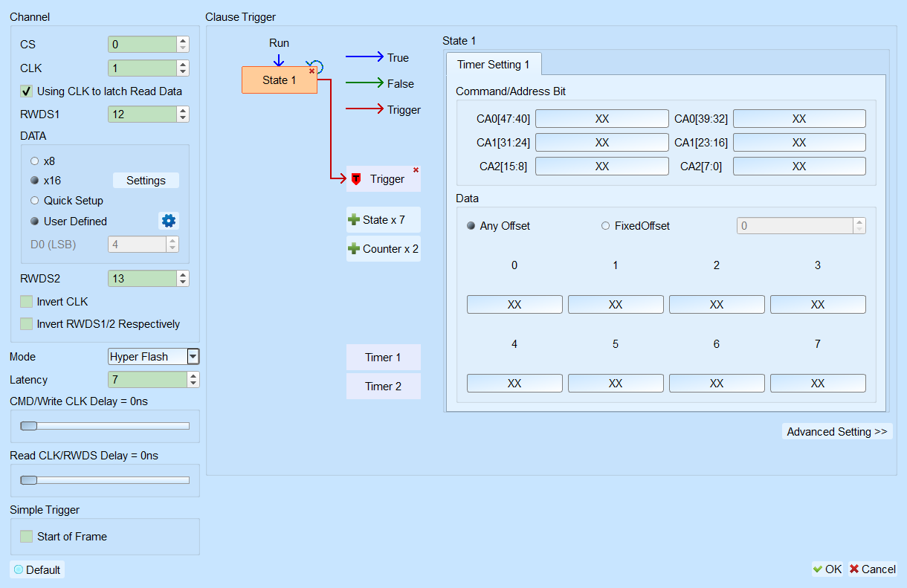Choose the x8 data width option

click(x=34, y=161)
